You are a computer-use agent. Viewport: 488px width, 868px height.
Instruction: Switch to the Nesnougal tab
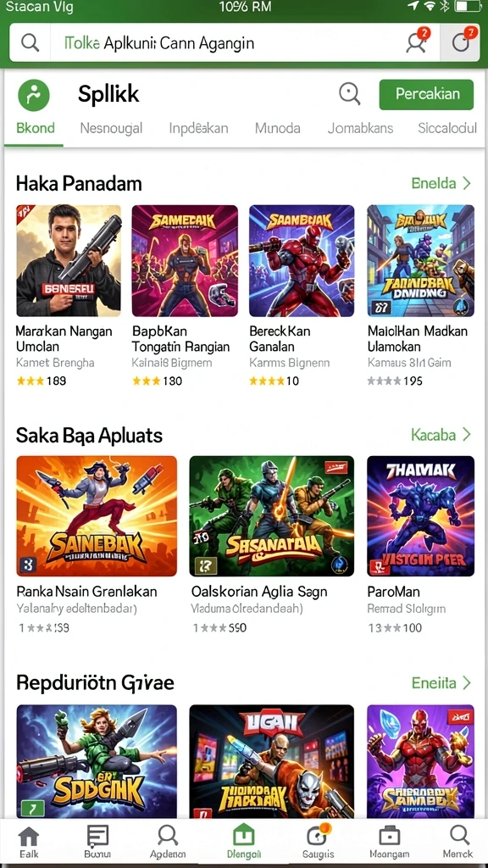[111, 129]
